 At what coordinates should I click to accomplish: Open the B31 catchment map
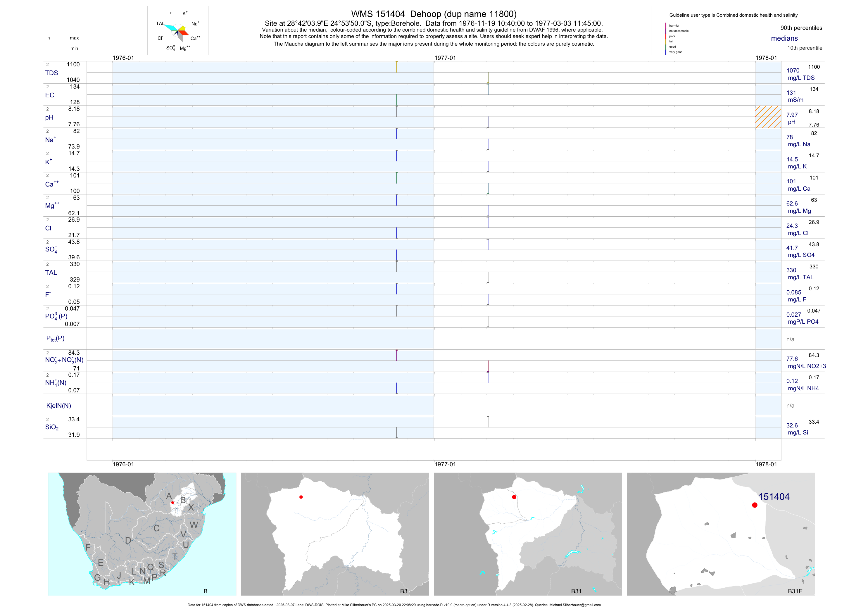point(528,534)
